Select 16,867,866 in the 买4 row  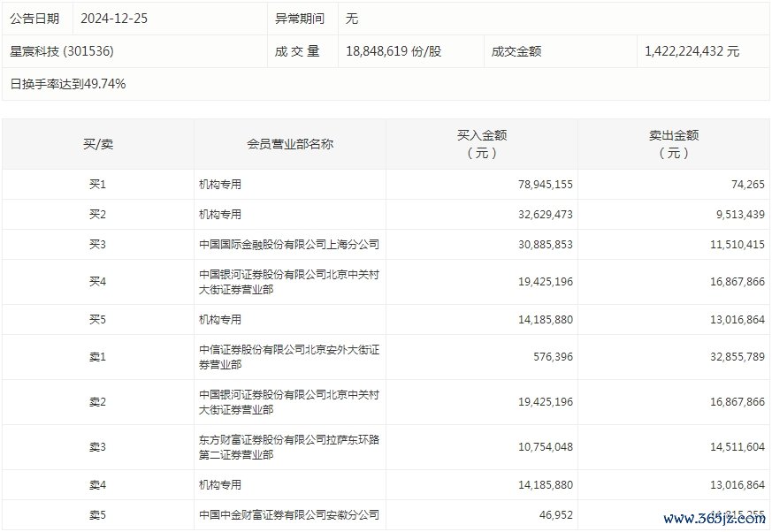point(737,282)
